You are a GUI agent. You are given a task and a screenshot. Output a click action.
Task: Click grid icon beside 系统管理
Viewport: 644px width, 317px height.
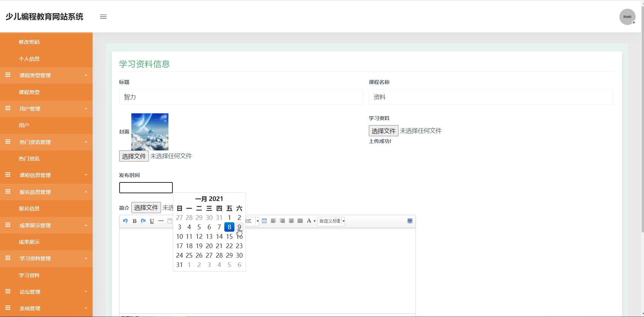pyautogui.click(x=8, y=308)
